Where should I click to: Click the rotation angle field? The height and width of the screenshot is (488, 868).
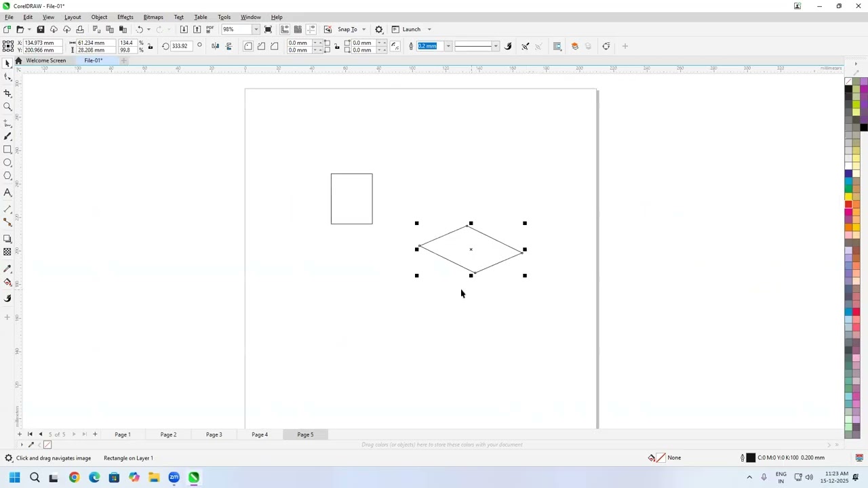tap(180, 46)
